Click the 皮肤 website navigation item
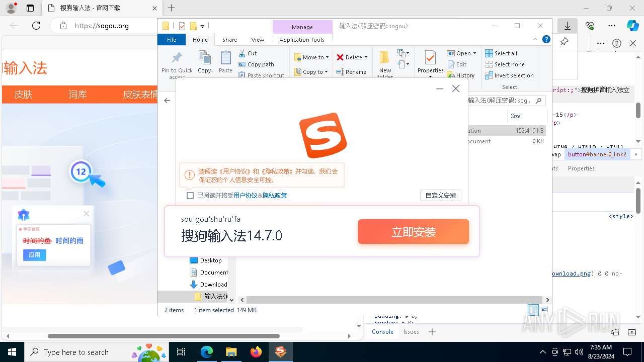644x362 pixels. coord(23,95)
